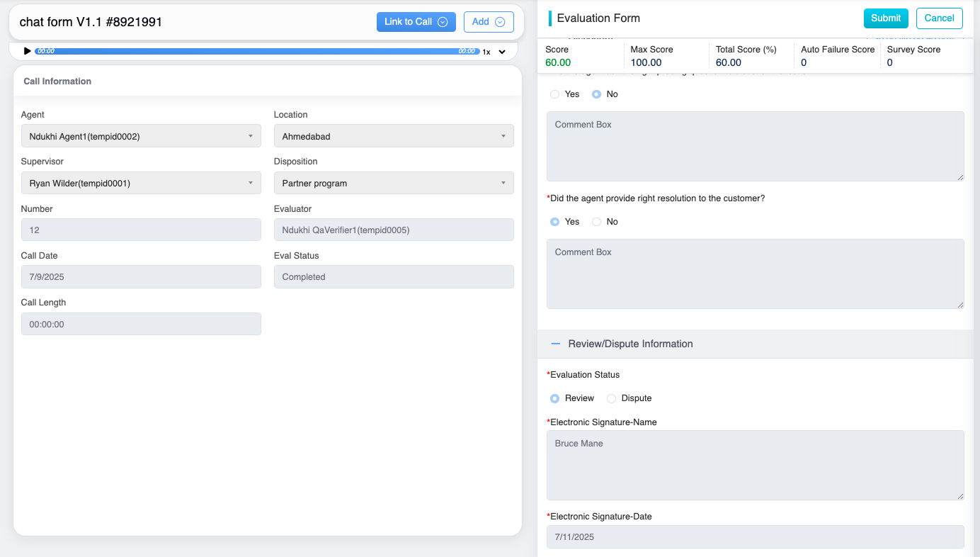980x557 pixels.
Task: Choose No for right resolution question
Action: [x=597, y=222]
